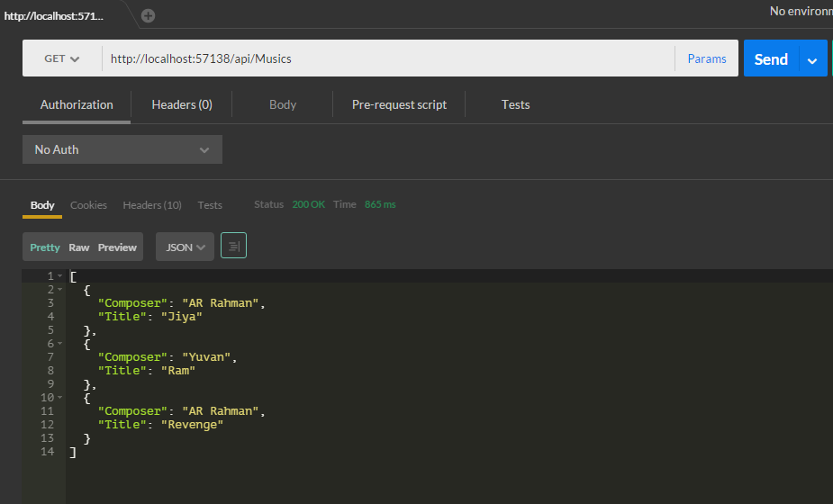
Task: Click "AR Rahman" on line 3
Action: (x=220, y=303)
